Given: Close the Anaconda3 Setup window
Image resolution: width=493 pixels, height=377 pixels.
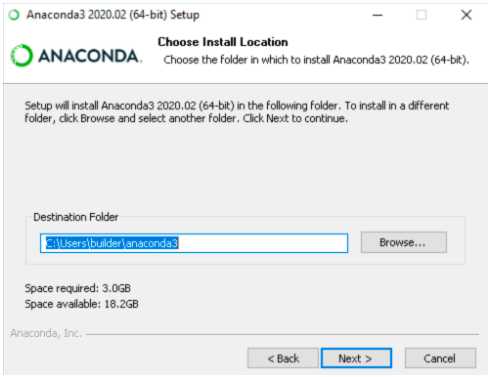Looking at the screenshot, I should point(466,15).
